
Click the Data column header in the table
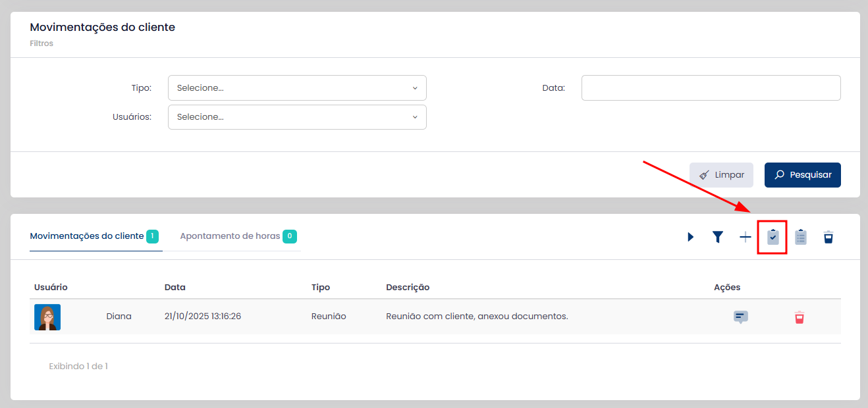click(x=175, y=288)
